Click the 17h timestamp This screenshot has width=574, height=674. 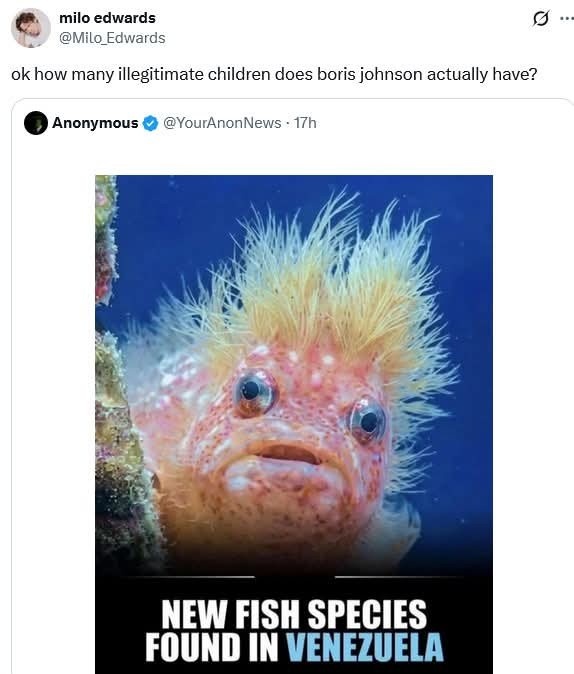pyautogui.click(x=305, y=123)
